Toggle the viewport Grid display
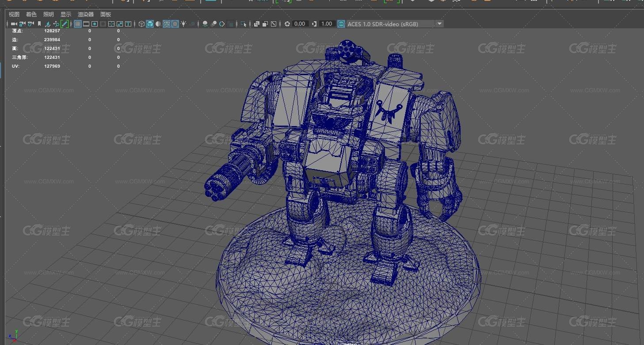Screen dimensions: 644x345 [x=78, y=24]
